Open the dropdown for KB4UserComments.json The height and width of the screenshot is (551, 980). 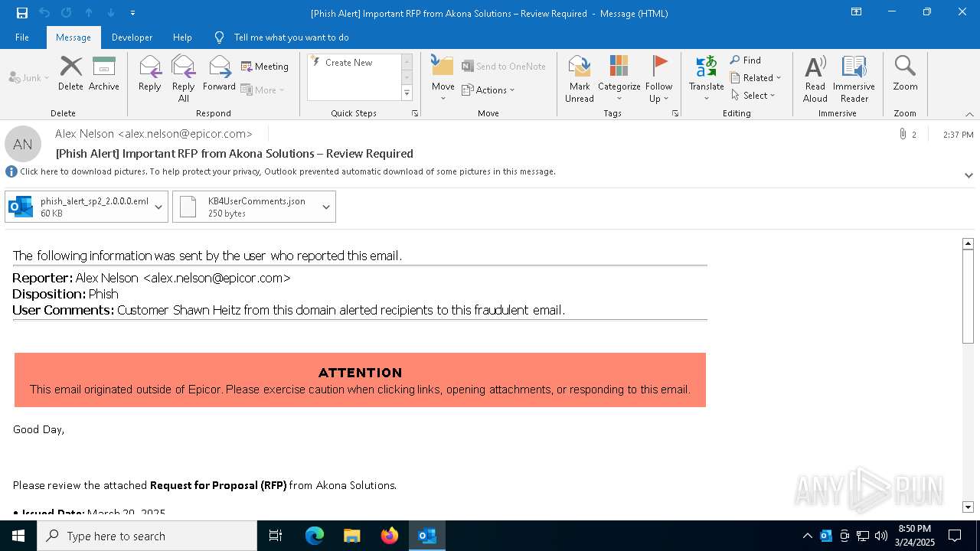[x=327, y=207]
